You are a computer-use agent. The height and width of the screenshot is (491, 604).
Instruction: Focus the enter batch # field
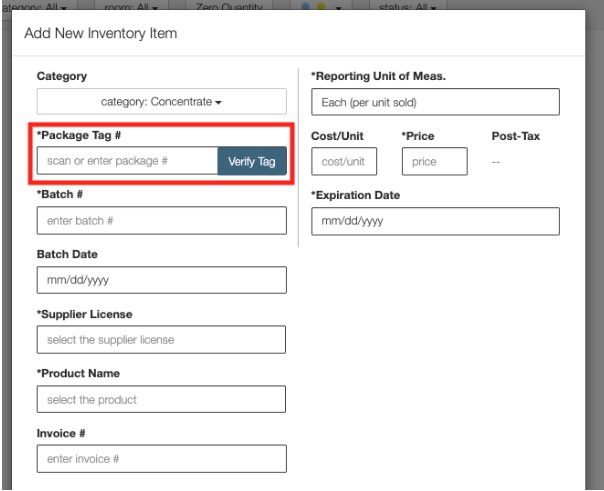[x=161, y=220]
